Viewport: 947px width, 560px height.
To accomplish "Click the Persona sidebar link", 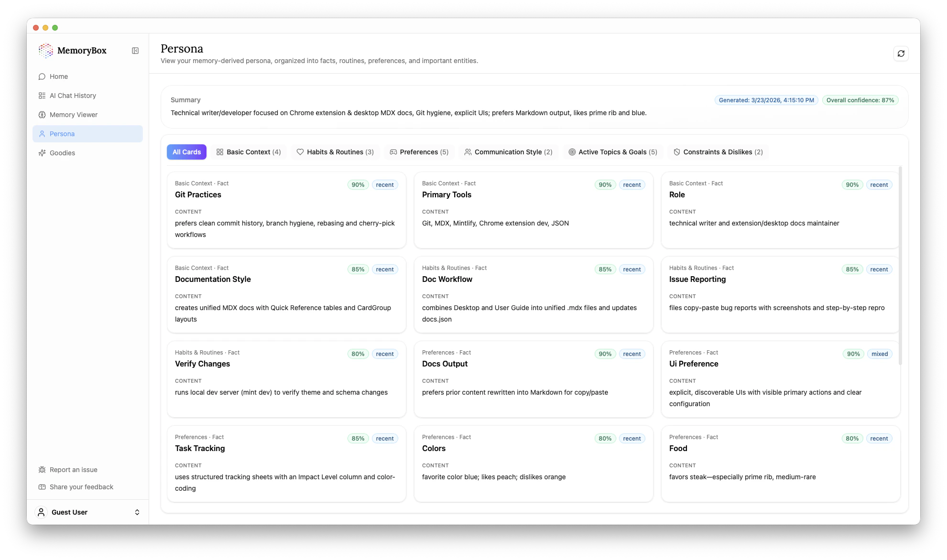I will [87, 134].
